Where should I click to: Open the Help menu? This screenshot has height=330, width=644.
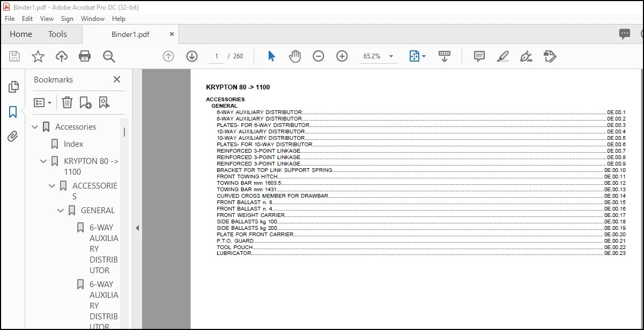point(119,18)
